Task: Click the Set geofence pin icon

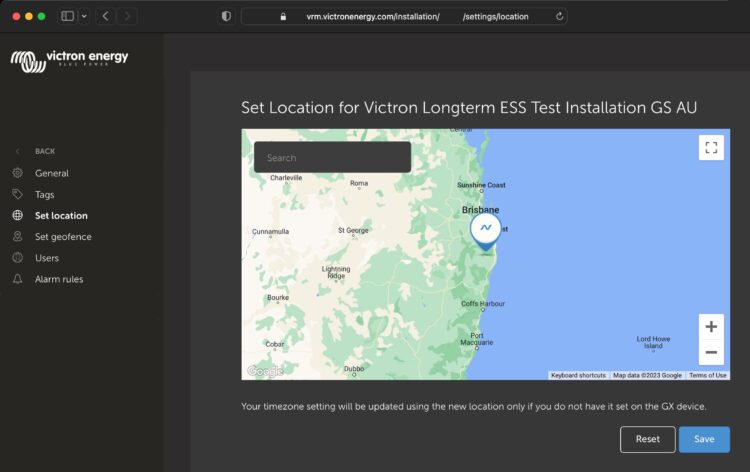Action: tap(18, 236)
